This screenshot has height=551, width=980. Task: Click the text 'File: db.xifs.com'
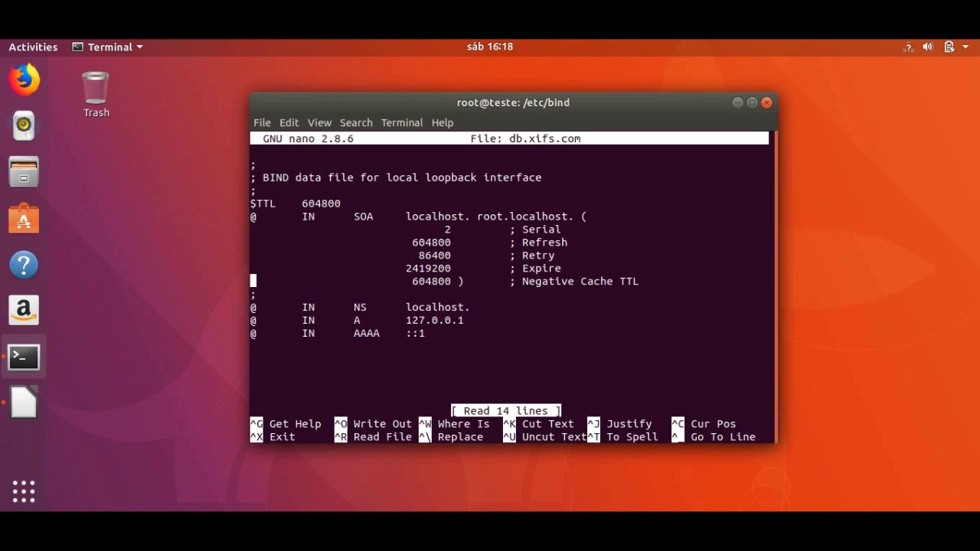525,139
